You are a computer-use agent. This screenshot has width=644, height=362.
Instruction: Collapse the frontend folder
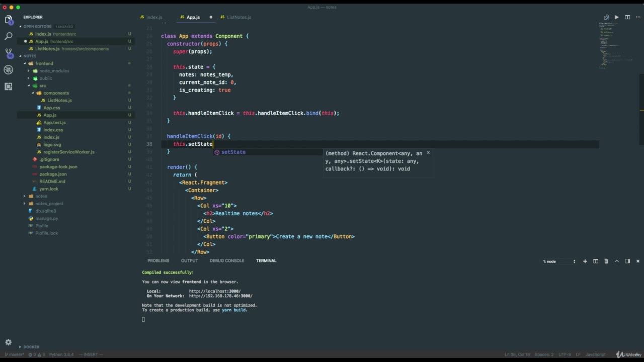tap(44, 63)
